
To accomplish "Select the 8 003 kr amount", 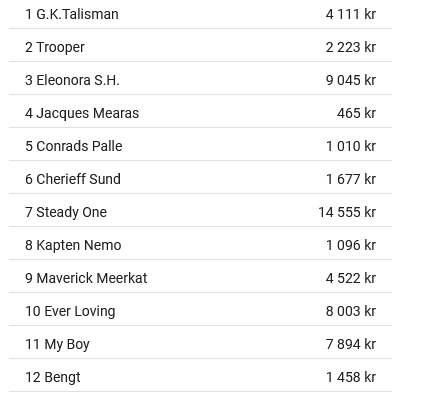I will (351, 311).
